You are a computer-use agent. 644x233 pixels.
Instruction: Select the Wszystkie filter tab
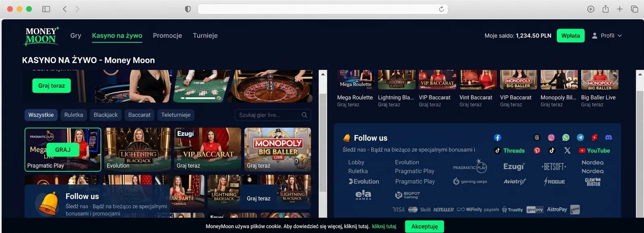(41, 115)
